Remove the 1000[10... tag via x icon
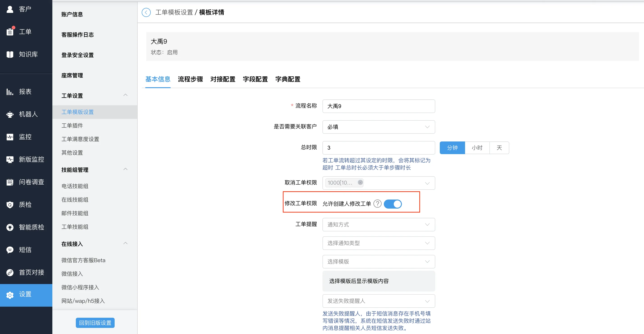This screenshot has width=644, height=334. (360, 183)
